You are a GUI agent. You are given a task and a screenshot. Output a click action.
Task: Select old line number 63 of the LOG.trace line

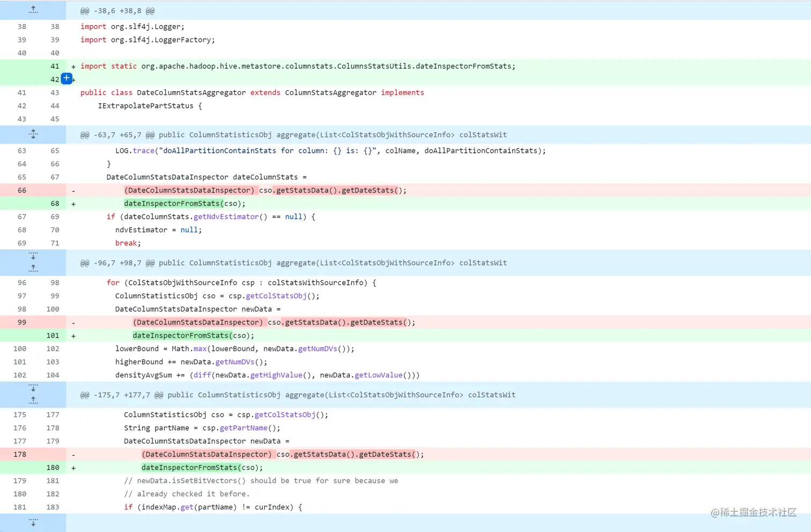22,151
